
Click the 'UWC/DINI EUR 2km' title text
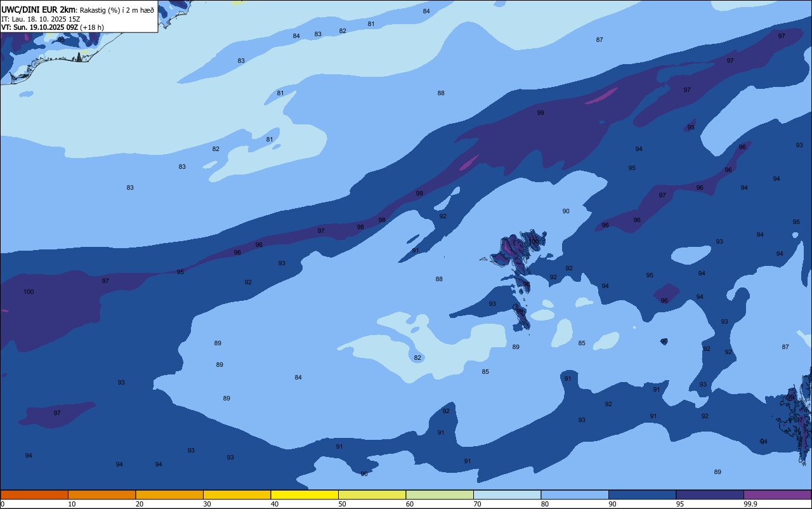coord(39,10)
